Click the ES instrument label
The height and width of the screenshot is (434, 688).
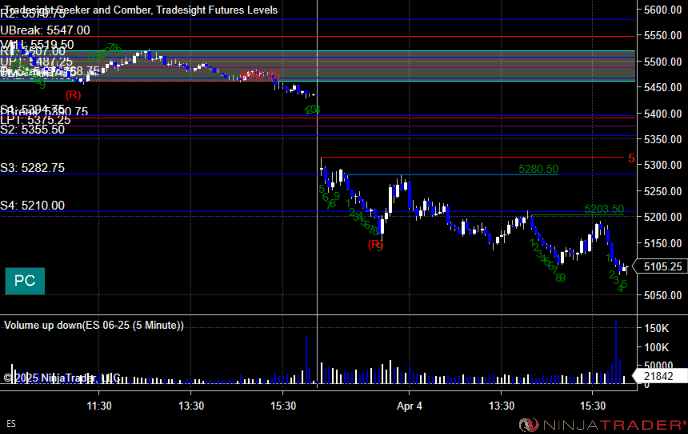click(x=11, y=424)
